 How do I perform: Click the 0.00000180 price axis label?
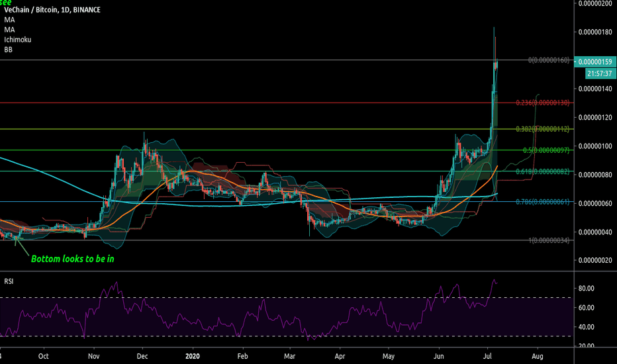click(595, 32)
